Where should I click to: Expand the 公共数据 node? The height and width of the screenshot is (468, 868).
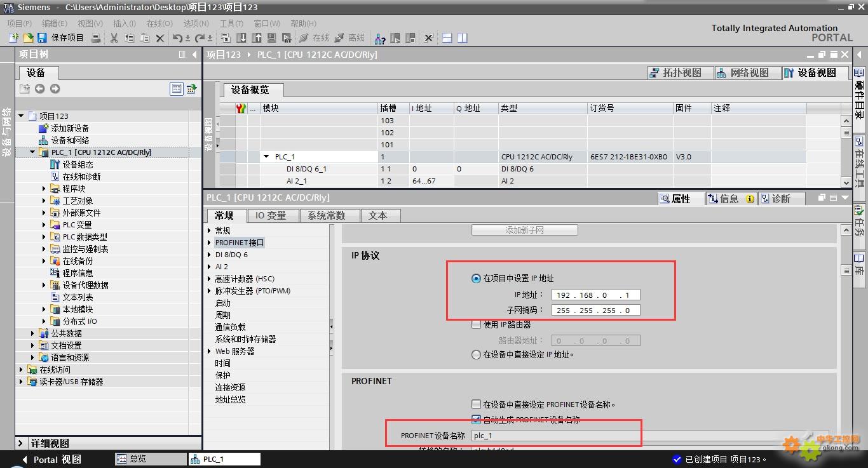(x=33, y=333)
